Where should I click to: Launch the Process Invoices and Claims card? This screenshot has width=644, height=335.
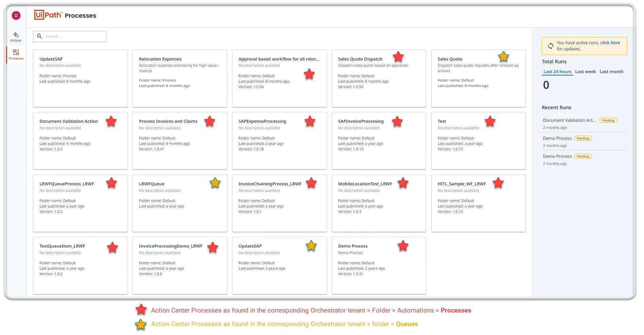180,141
